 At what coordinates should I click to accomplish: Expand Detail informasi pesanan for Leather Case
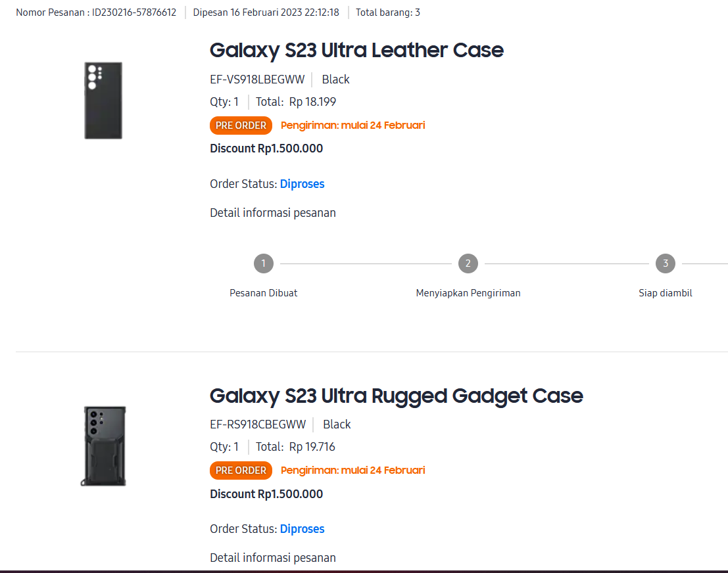(x=273, y=213)
